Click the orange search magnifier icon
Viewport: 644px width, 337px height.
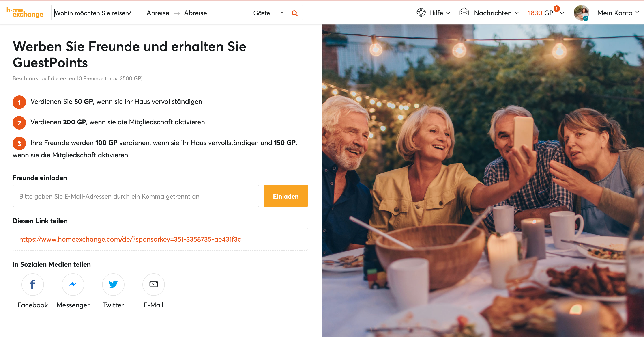tap(294, 13)
